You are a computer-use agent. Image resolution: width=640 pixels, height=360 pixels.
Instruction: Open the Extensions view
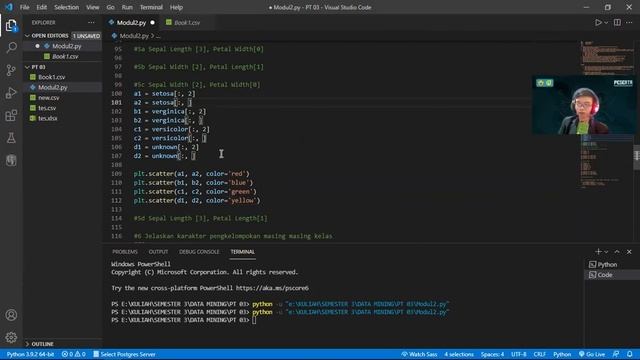pos(11,116)
